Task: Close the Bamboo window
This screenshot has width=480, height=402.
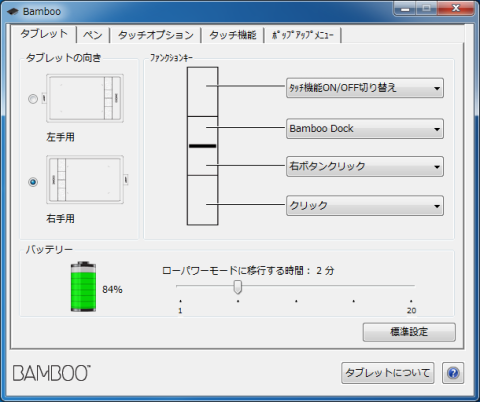Action: click(456, 8)
